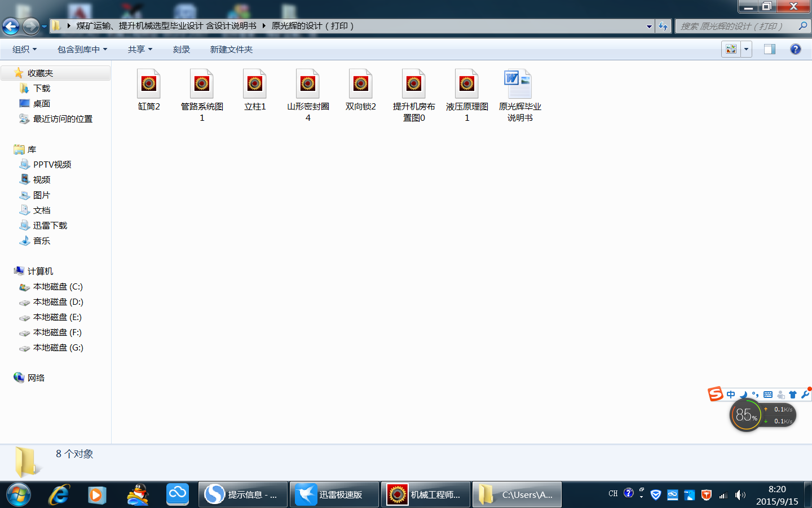Open 桌面 in the navigation pane

pyautogui.click(x=42, y=104)
